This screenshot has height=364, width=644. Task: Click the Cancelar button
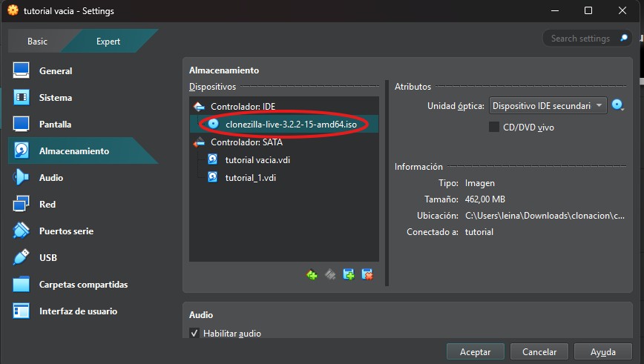click(x=539, y=351)
